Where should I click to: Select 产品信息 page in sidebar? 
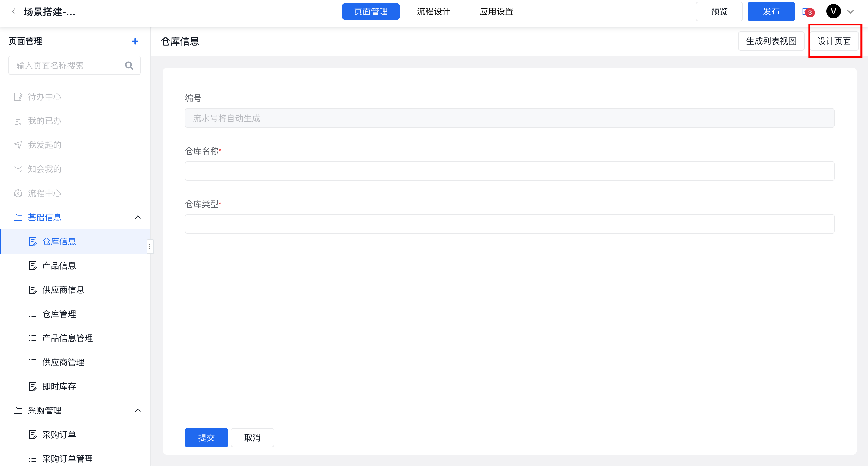click(x=59, y=266)
